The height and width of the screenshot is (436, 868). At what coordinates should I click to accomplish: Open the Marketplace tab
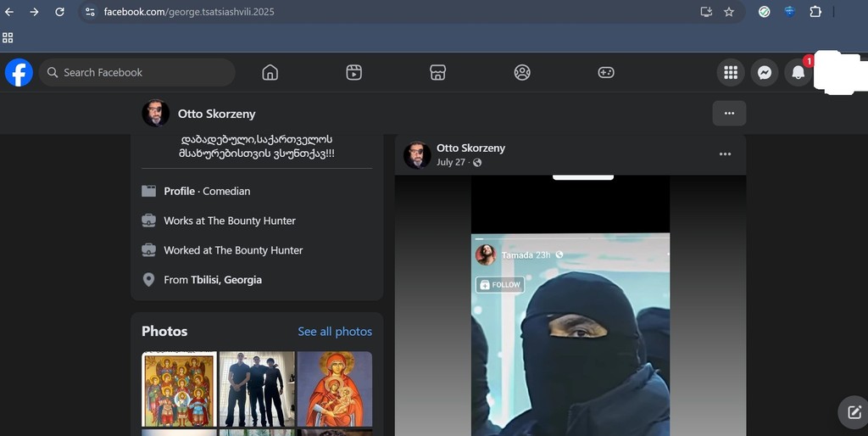click(438, 73)
